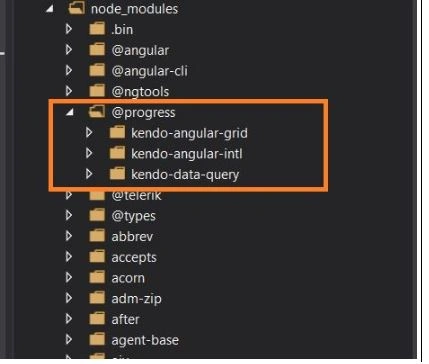This screenshot has height=364, width=429.
Task: Click the kendo-data-query folder icon
Action: 117,174
